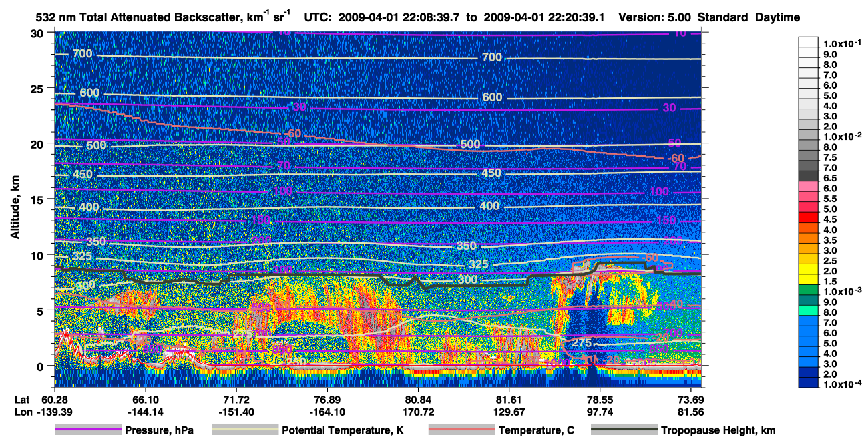Viewport: 868px width, 445px height.
Task: Click latitude value '60.28'
Action: (53, 399)
